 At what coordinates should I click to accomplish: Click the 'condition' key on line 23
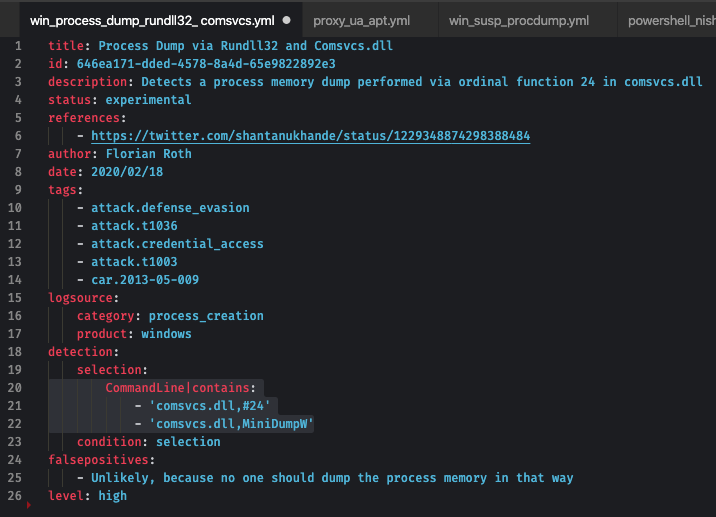point(109,442)
